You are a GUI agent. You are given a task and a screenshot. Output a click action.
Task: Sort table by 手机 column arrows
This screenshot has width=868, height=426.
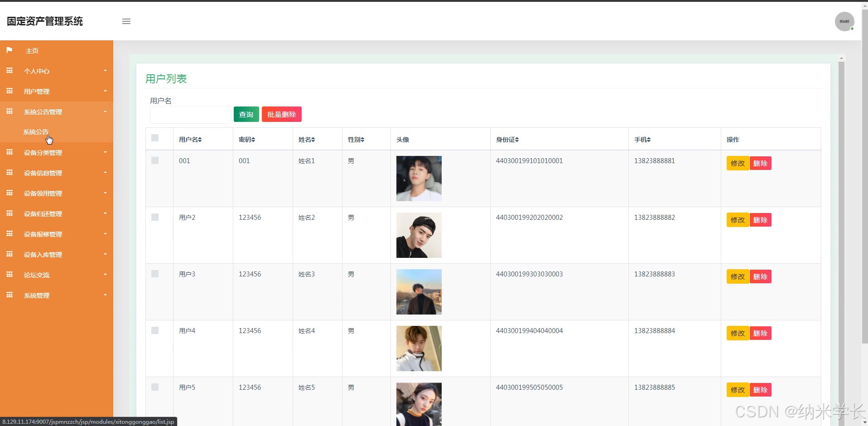[x=649, y=140]
